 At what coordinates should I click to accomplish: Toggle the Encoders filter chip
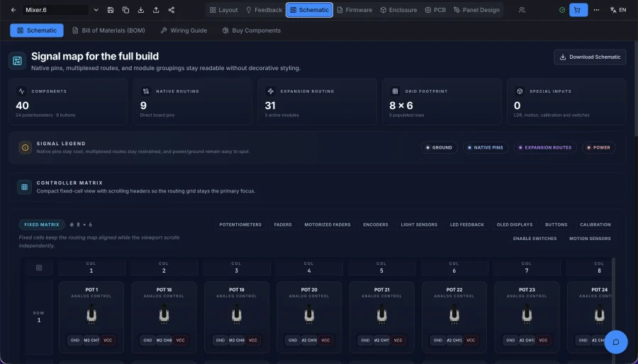pos(376,224)
